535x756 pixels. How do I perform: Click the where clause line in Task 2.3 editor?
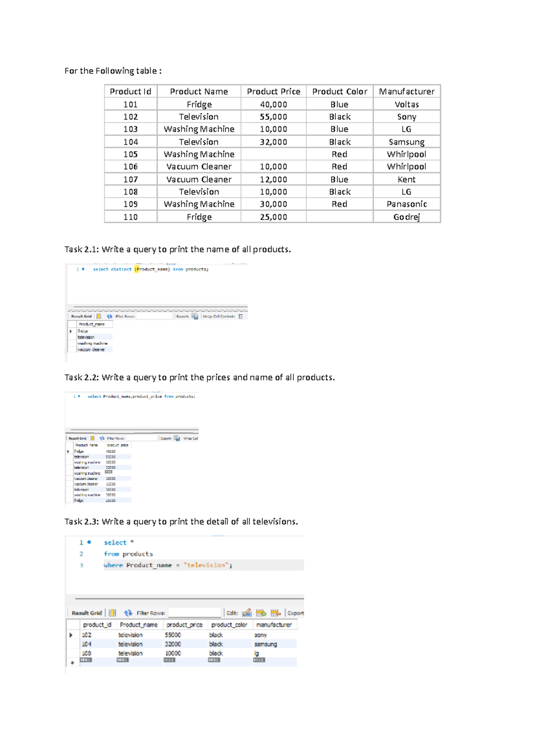(x=168, y=565)
